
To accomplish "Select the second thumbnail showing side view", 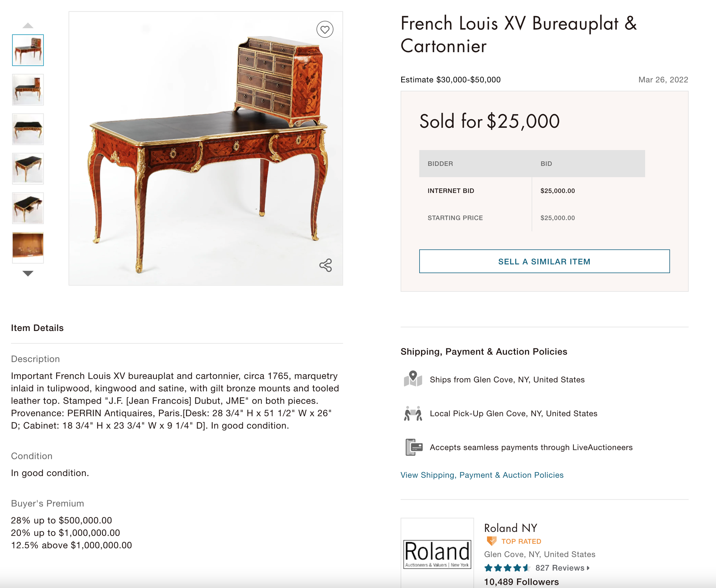I will point(28,90).
